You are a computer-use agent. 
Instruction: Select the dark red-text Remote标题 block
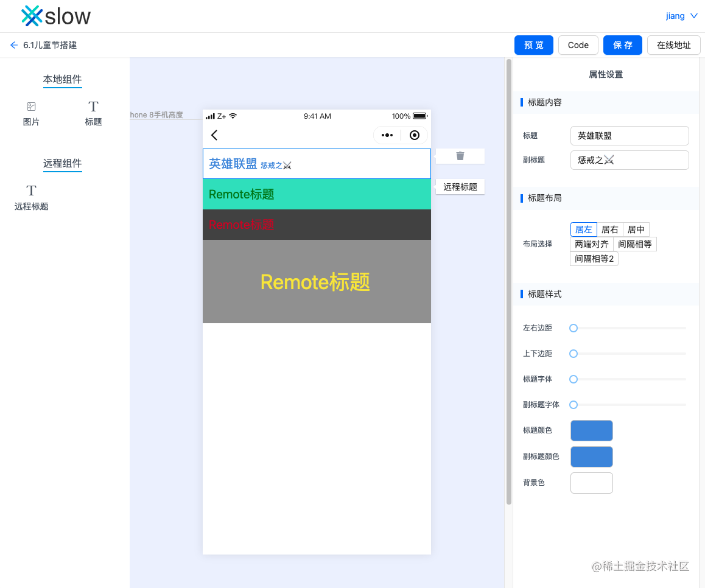point(317,225)
